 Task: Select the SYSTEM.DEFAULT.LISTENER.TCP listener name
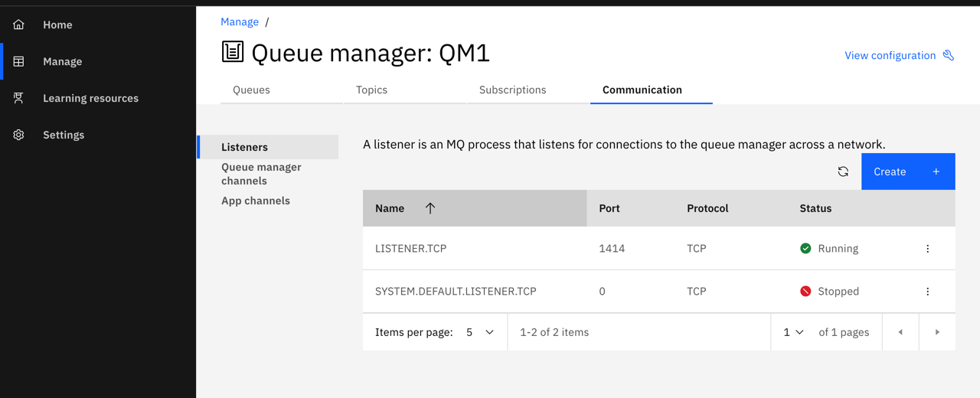(x=456, y=292)
